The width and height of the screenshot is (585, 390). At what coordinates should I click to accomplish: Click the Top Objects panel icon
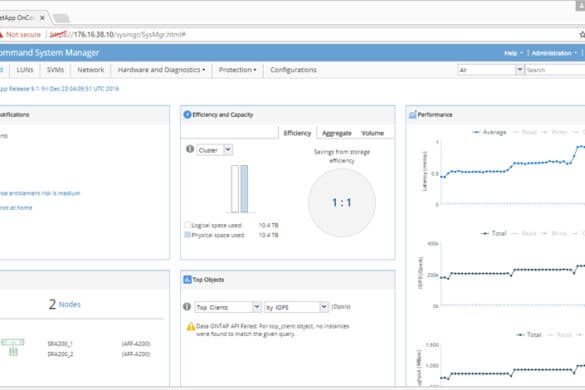coord(187,280)
